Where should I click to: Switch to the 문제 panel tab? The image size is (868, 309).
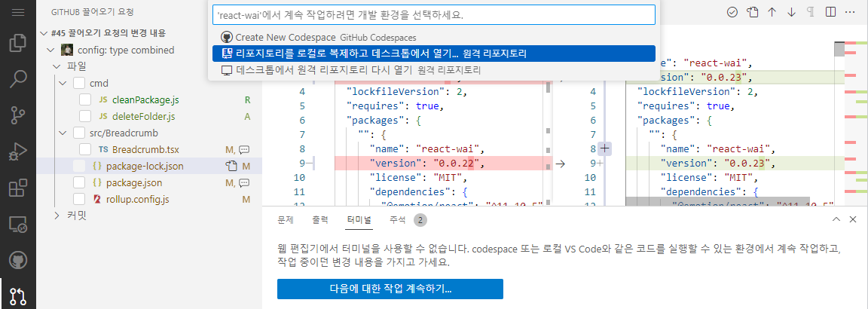(285, 220)
